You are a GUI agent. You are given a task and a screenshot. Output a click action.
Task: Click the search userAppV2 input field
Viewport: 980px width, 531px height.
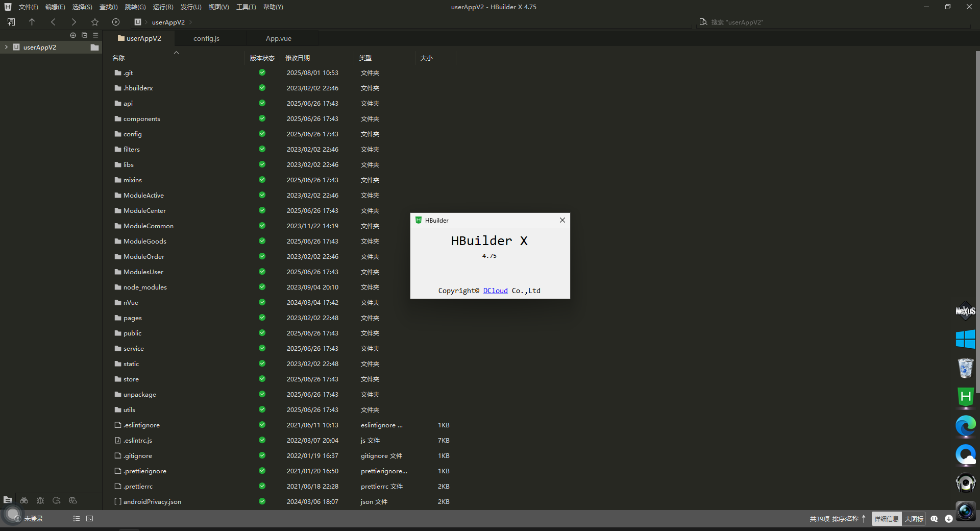point(837,22)
